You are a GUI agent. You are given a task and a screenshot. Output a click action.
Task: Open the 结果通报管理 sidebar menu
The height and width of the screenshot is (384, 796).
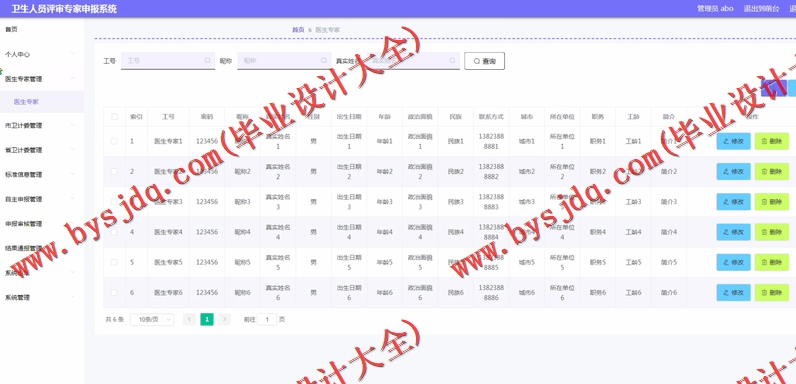coord(42,248)
